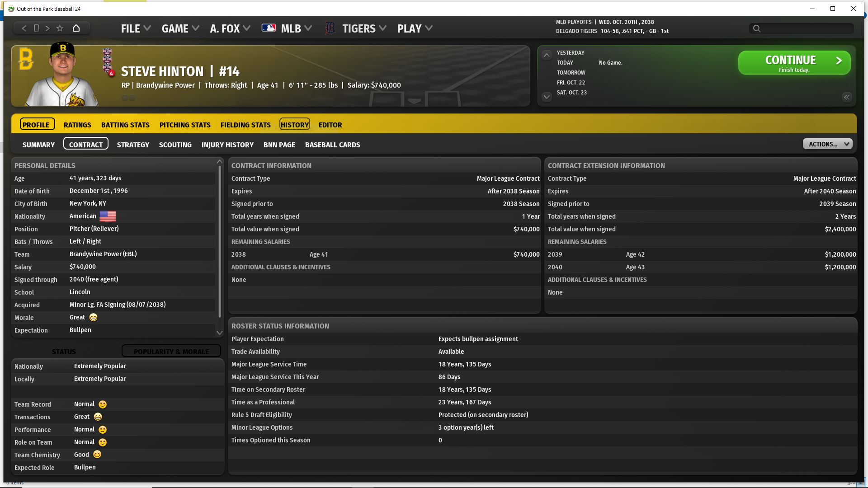Go back using the left arrow icon
The width and height of the screenshot is (868, 488).
coord(24,28)
